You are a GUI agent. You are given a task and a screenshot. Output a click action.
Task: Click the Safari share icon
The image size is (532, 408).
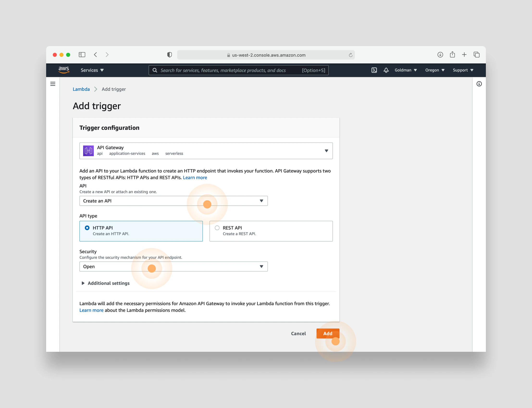[452, 54]
